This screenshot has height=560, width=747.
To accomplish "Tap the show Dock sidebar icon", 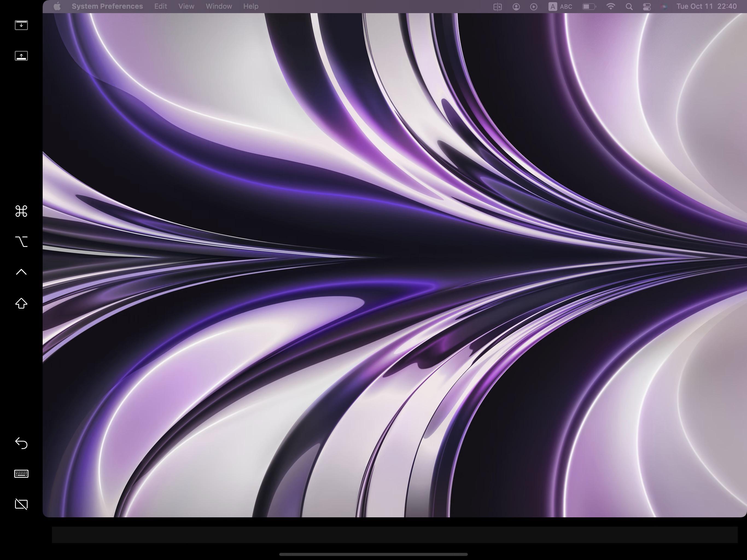I will pyautogui.click(x=21, y=56).
